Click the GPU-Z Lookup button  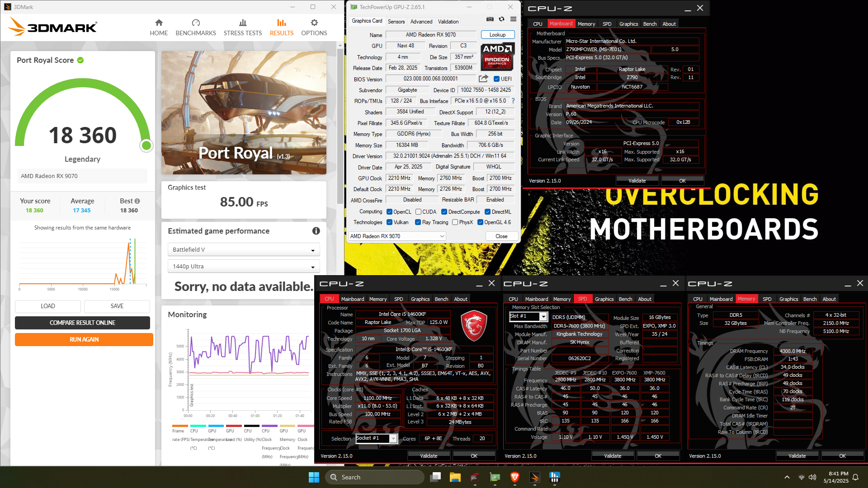point(497,35)
